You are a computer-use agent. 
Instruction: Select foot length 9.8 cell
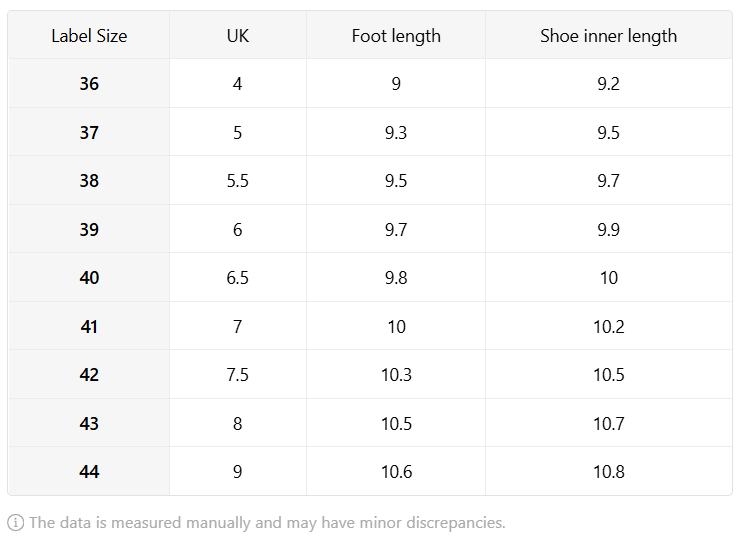(396, 278)
